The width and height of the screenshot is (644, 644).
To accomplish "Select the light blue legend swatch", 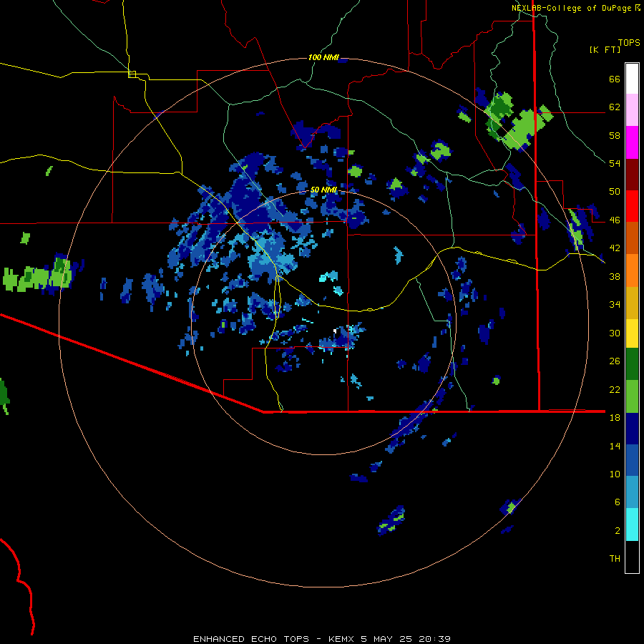I will [632, 492].
